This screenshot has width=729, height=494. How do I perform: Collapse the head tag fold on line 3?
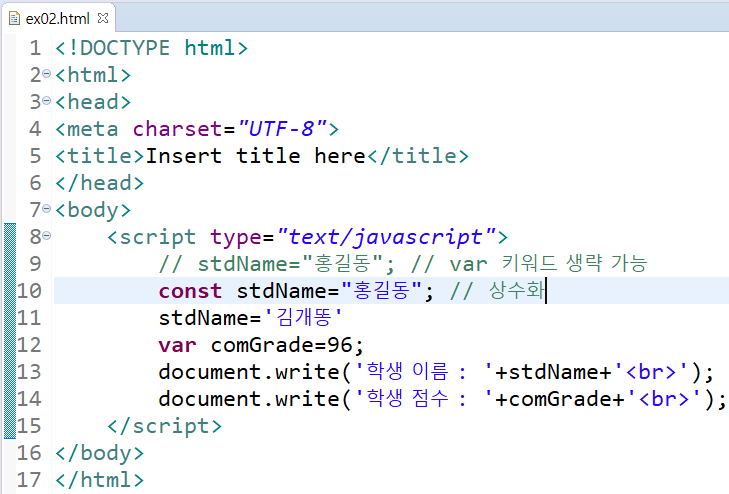tap(46, 101)
